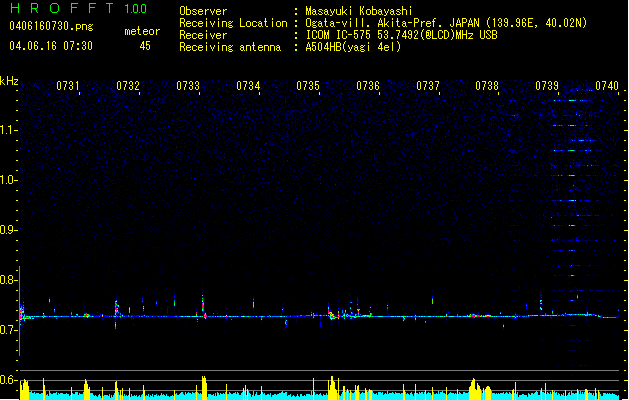Viewport: 629px width, 400px height.
Task: Click the 0731 time marker
Action: pyautogui.click(x=67, y=86)
